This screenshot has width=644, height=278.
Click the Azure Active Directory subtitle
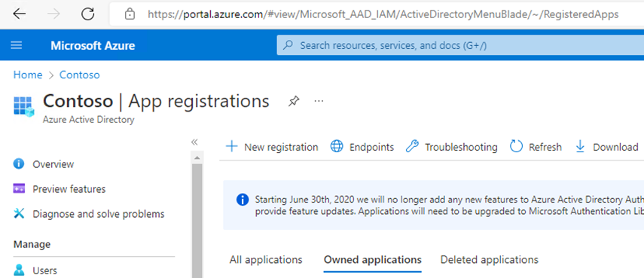[88, 120]
